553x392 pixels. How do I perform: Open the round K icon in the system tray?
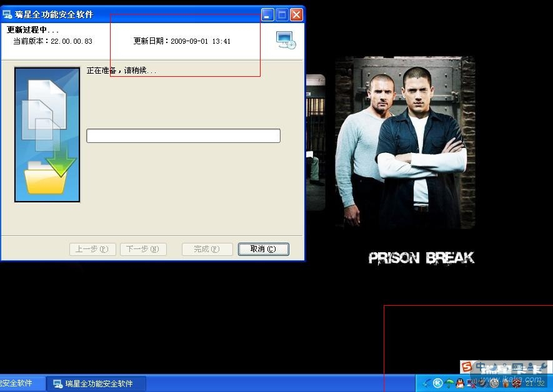(437, 383)
